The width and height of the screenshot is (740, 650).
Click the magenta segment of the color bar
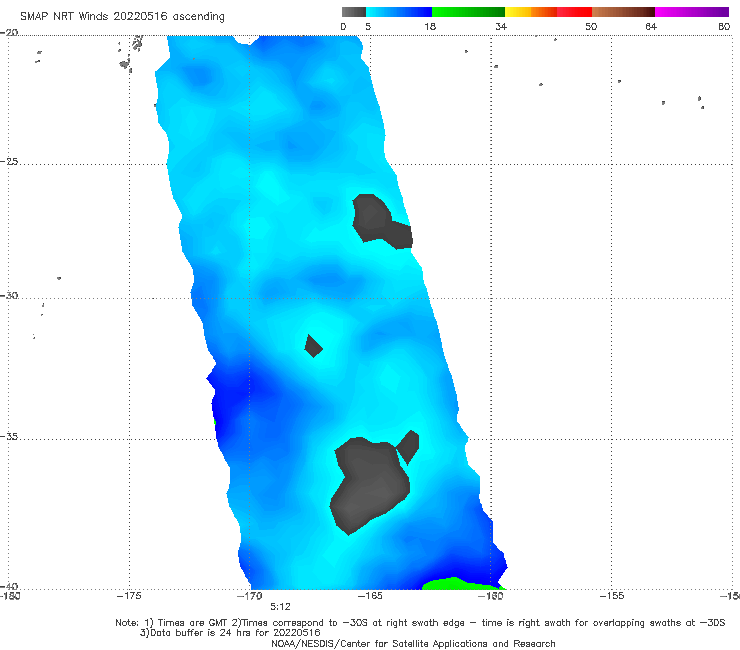[x=692, y=12]
